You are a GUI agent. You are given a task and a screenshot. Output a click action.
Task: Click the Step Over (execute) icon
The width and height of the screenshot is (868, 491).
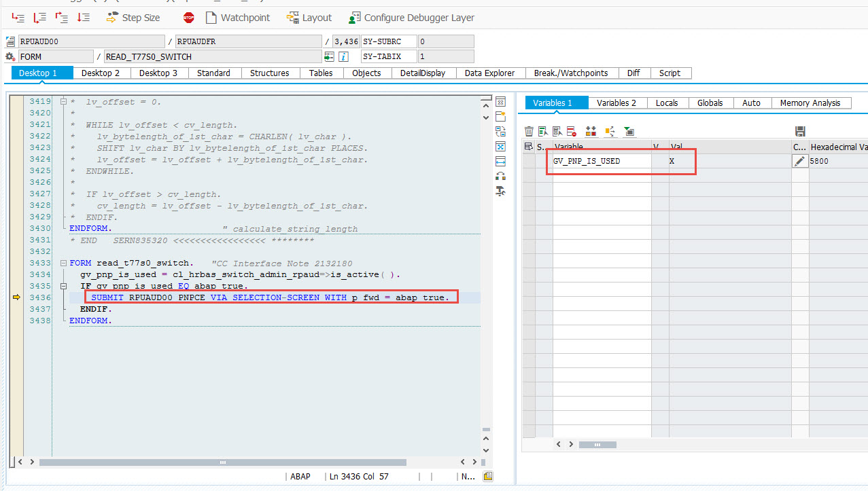click(40, 18)
